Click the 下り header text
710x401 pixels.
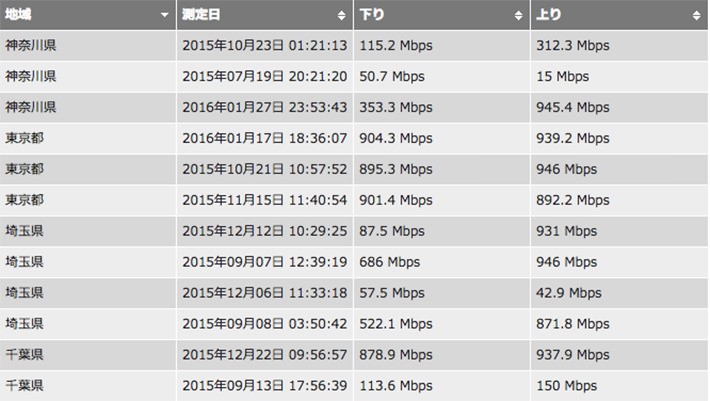(372, 16)
